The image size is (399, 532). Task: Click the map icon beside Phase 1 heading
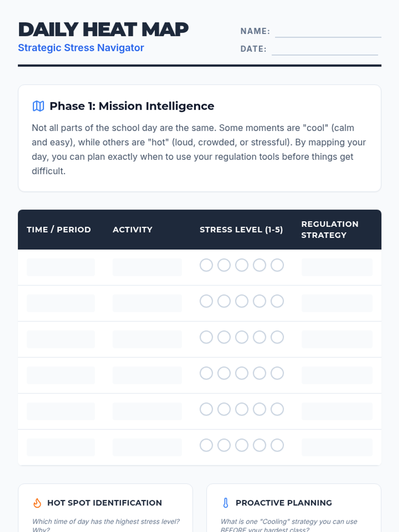(38, 106)
